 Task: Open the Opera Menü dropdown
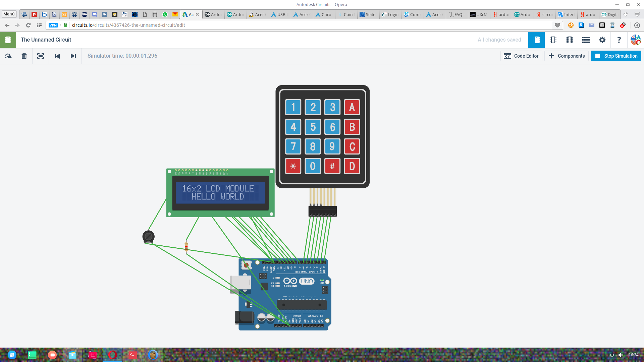point(9,14)
